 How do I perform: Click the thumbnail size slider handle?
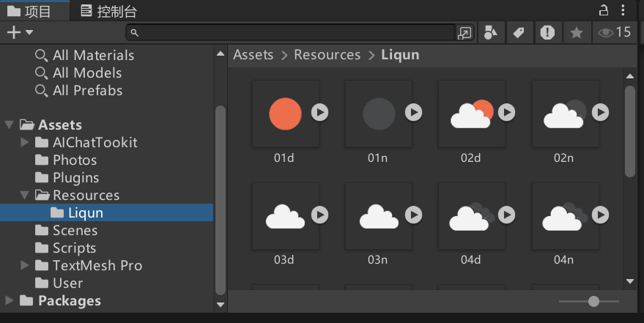tap(593, 301)
